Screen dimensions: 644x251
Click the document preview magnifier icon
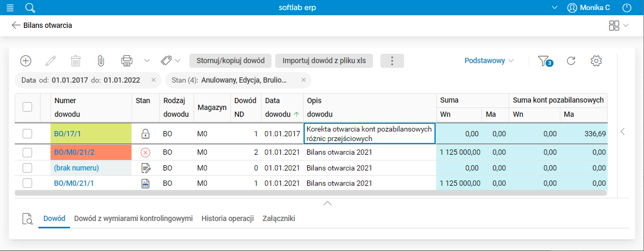click(27, 219)
